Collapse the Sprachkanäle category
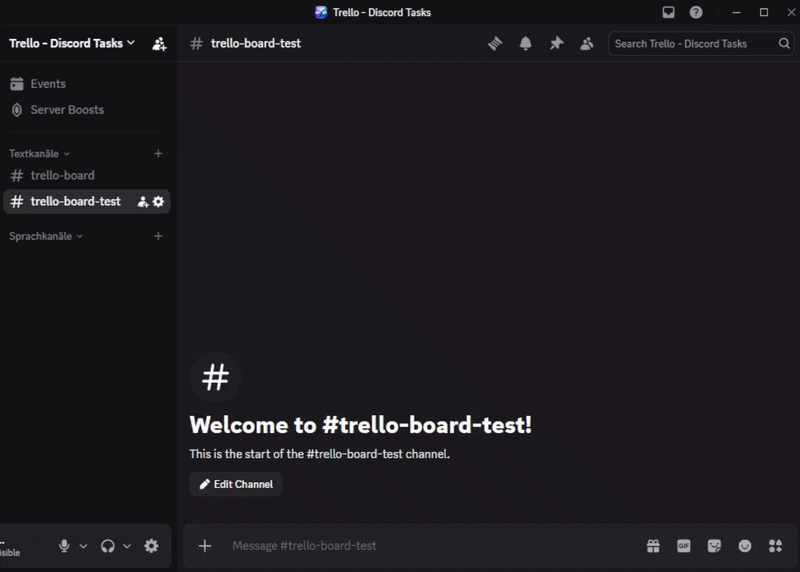Viewport: 800px width, 572px height. pyautogui.click(x=46, y=236)
